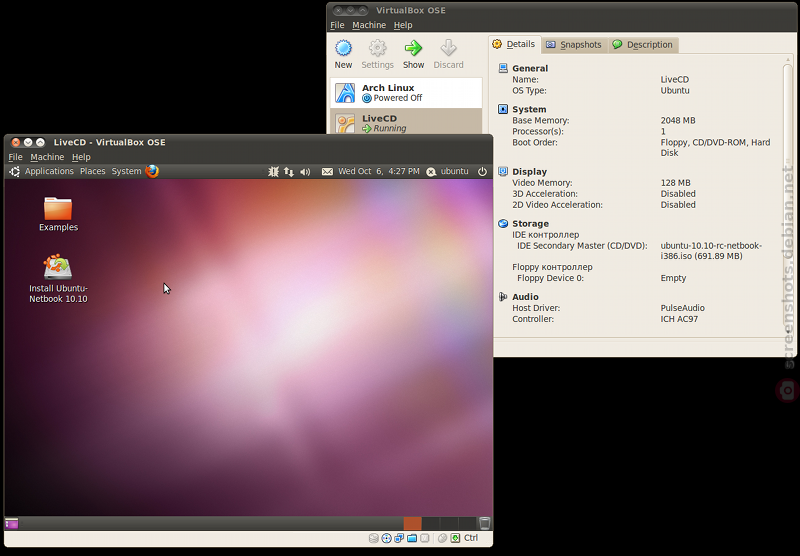The width and height of the screenshot is (800, 556).
Task: Click the 2048 MB base memory value
Action: [678, 120]
